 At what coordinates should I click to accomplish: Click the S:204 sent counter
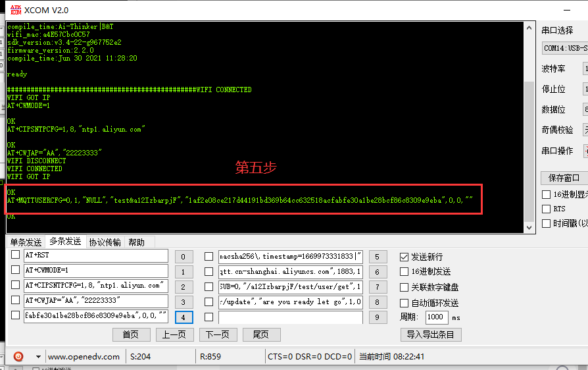tap(140, 356)
